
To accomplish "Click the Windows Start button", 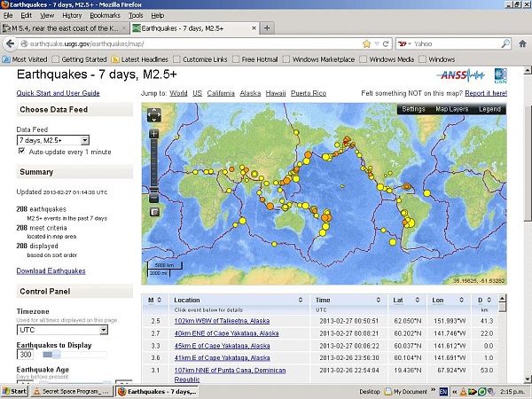I will coord(15,391).
